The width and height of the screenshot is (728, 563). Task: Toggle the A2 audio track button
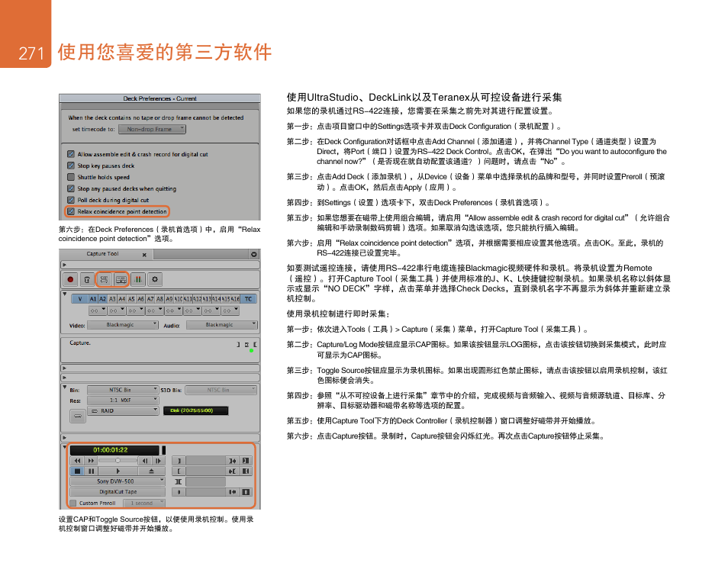pyautogui.click(x=102, y=299)
